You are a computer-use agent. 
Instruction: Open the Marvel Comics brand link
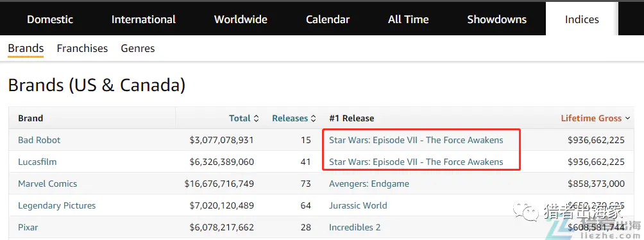click(47, 184)
